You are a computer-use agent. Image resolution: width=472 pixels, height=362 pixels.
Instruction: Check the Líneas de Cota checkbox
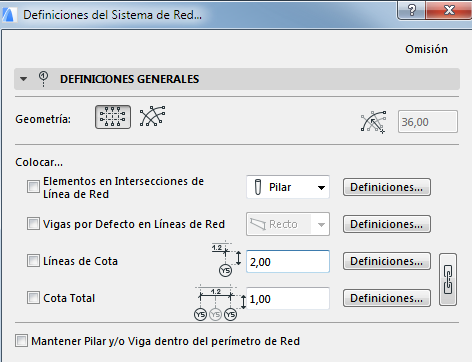pyautogui.click(x=33, y=261)
